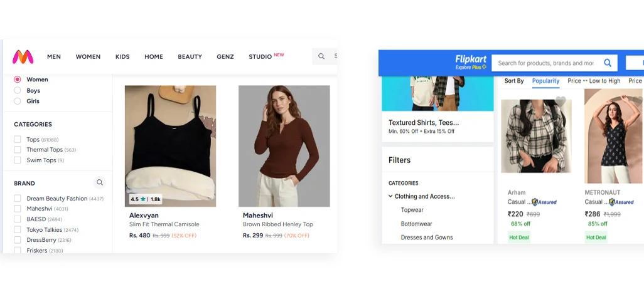Click the Assured badge under METRONAUT

621,202
